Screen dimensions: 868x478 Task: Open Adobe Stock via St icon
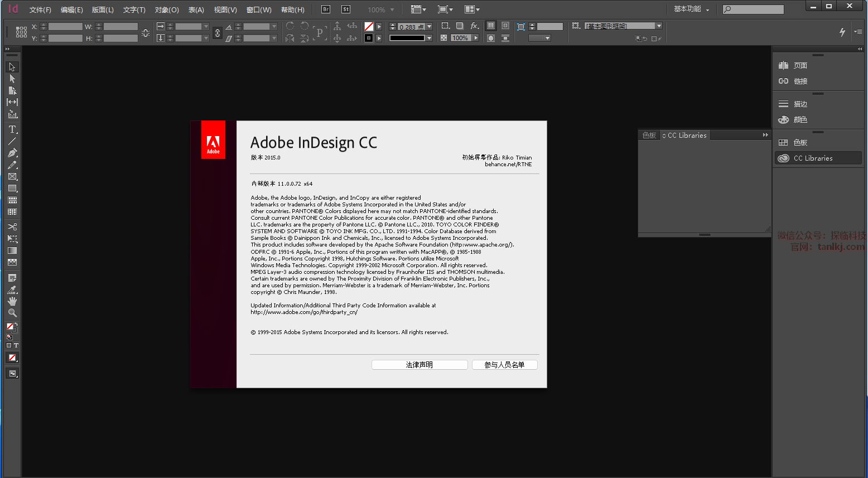346,9
